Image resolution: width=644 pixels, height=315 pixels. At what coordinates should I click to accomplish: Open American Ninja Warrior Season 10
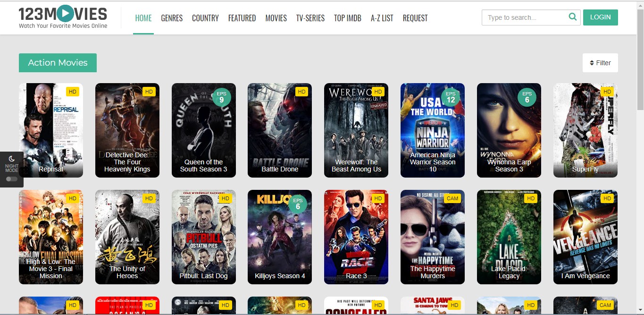(x=433, y=130)
